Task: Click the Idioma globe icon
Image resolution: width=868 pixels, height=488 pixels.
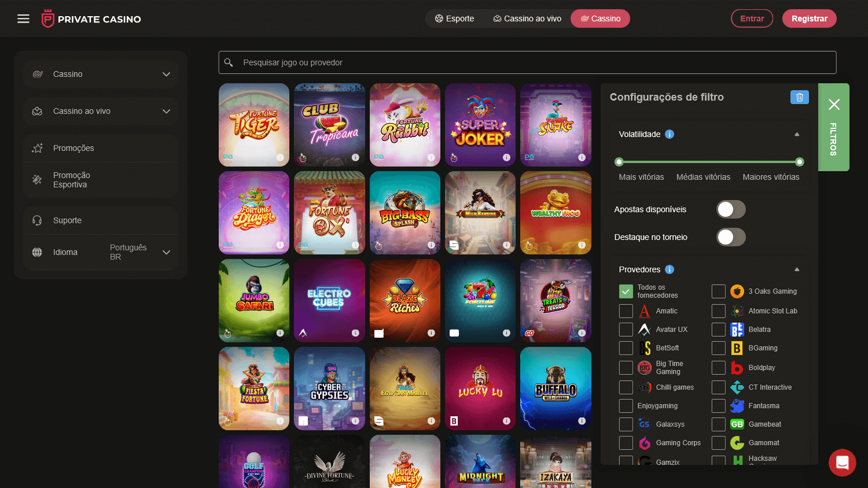Action: pyautogui.click(x=37, y=252)
